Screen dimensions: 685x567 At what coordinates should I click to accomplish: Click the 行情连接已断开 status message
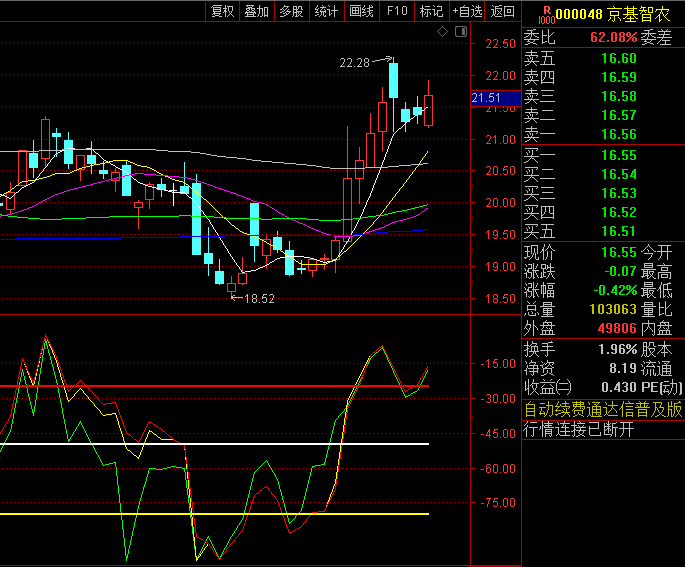tap(578, 429)
